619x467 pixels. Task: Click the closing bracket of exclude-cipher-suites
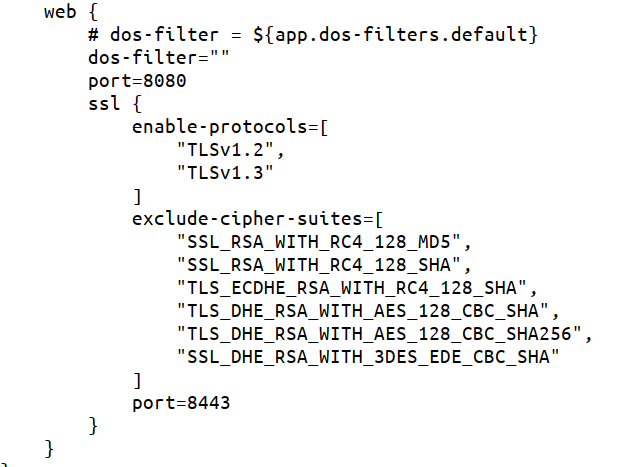coord(137,378)
